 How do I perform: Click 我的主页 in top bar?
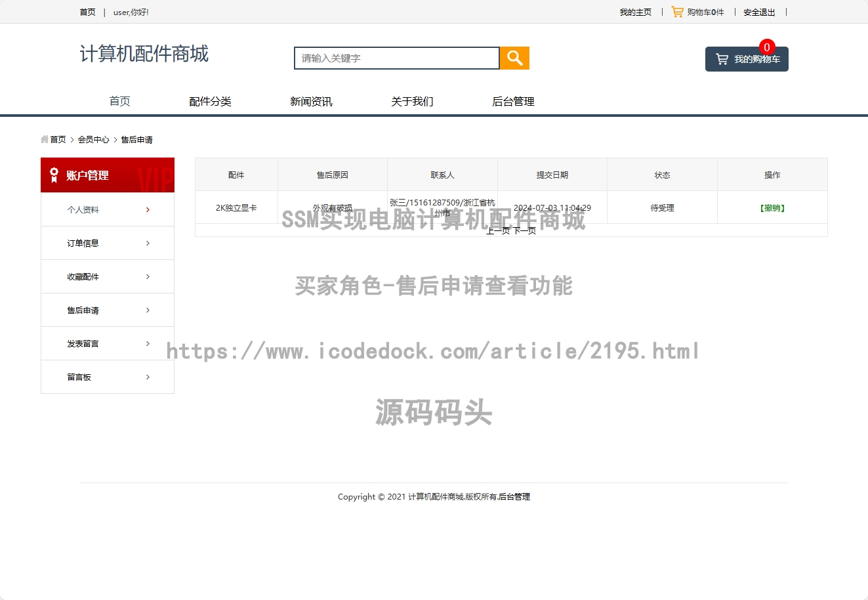pyautogui.click(x=636, y=12)
